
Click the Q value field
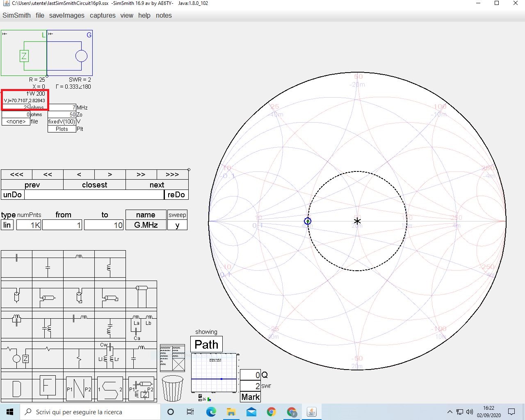(250, 375)
